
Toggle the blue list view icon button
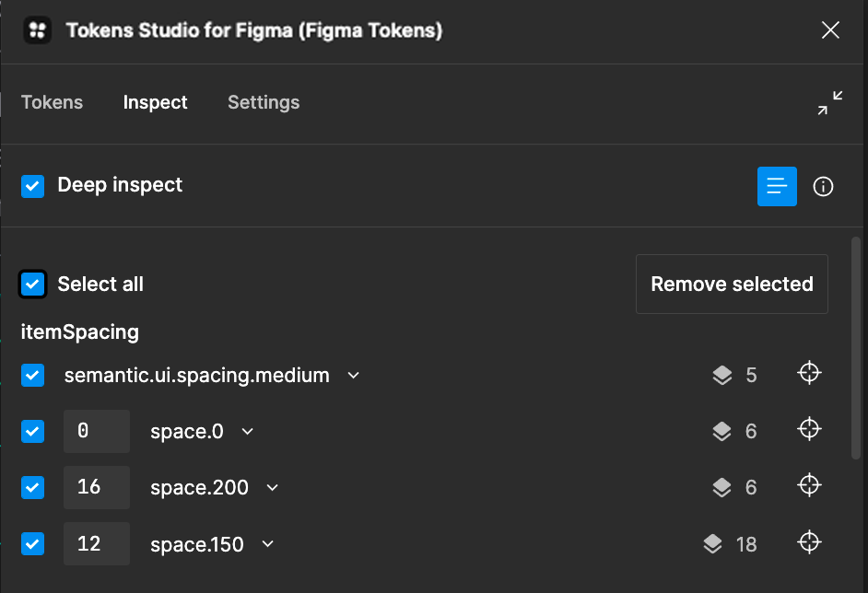click(x=777, y=186)
